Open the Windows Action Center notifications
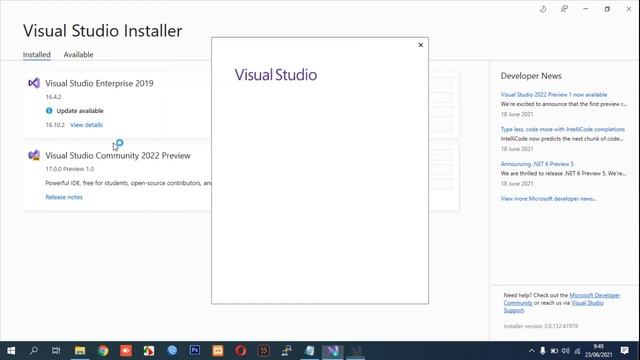Viewport: 640px width, 360px height. (x=624, y=351)
